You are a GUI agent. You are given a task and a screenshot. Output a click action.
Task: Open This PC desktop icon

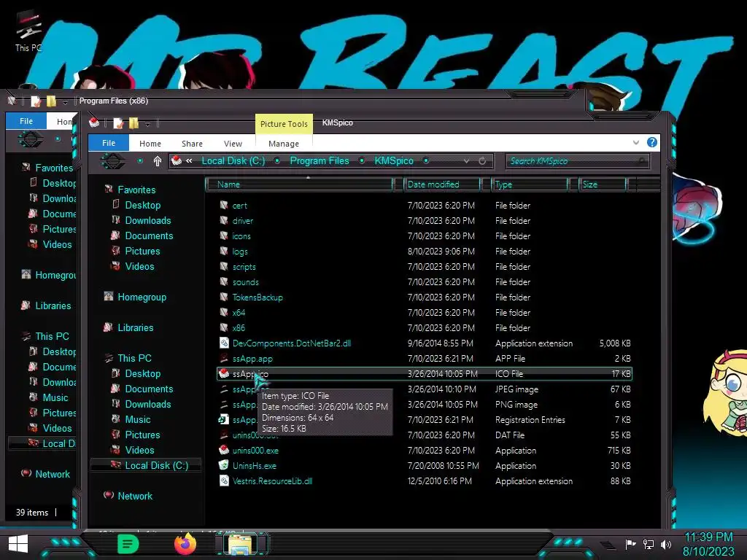tap(28, 31)
